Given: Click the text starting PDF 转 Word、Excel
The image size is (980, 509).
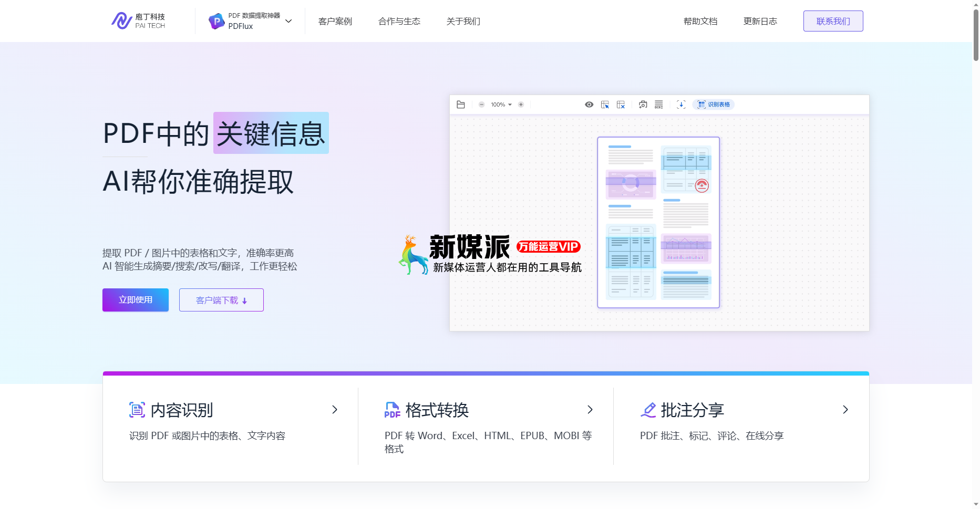Looking at the screenshot, I should [x=488, y=442].
